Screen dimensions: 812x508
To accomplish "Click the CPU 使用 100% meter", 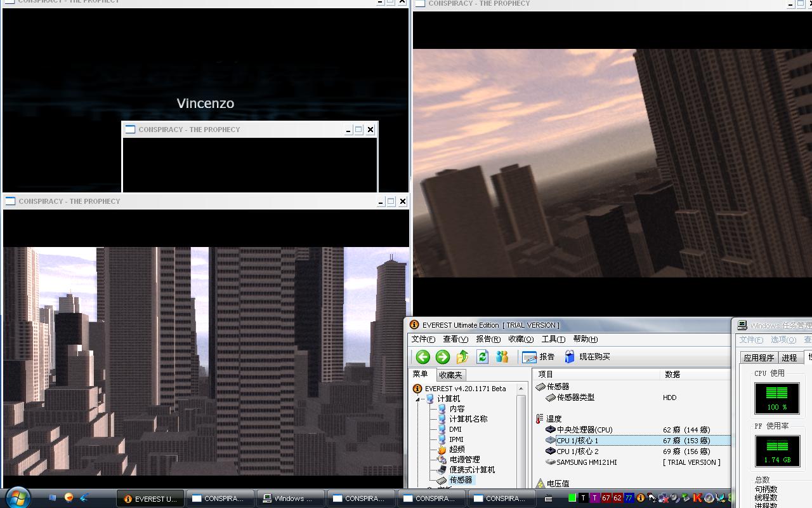I will [x=776, y=398].
